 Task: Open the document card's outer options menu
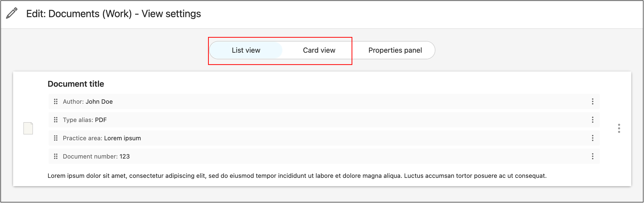pos(619,128)
